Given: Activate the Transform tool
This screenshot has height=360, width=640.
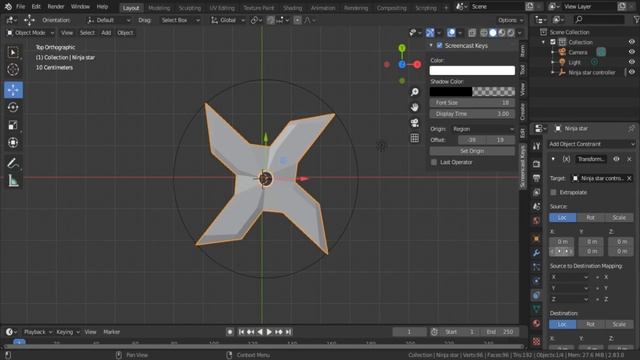Looking at the screenshot, I should pyautogui.click(x=13, y=142).
